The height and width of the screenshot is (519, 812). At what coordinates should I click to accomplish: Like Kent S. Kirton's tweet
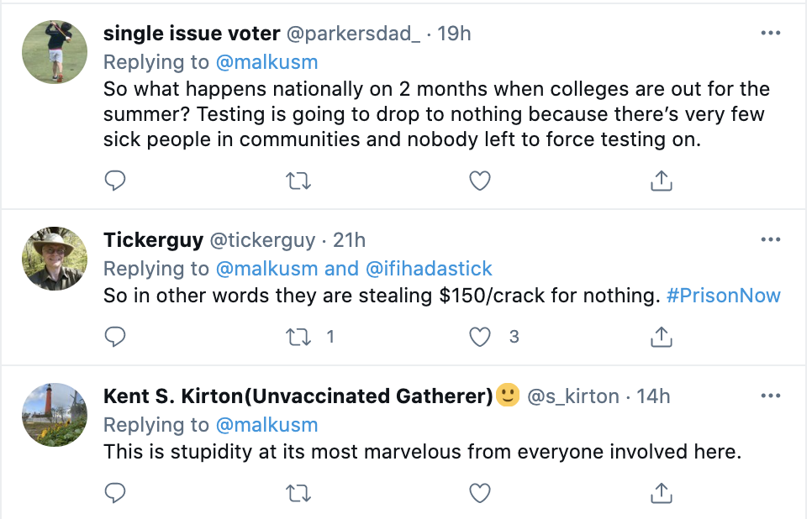pyautogui.click(x=480, y=493)
